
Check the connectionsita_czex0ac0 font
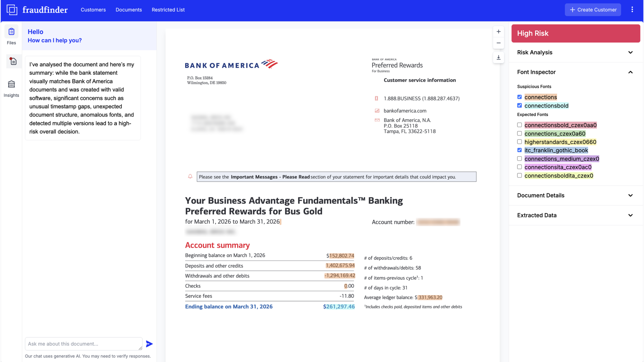pos(519,167)
